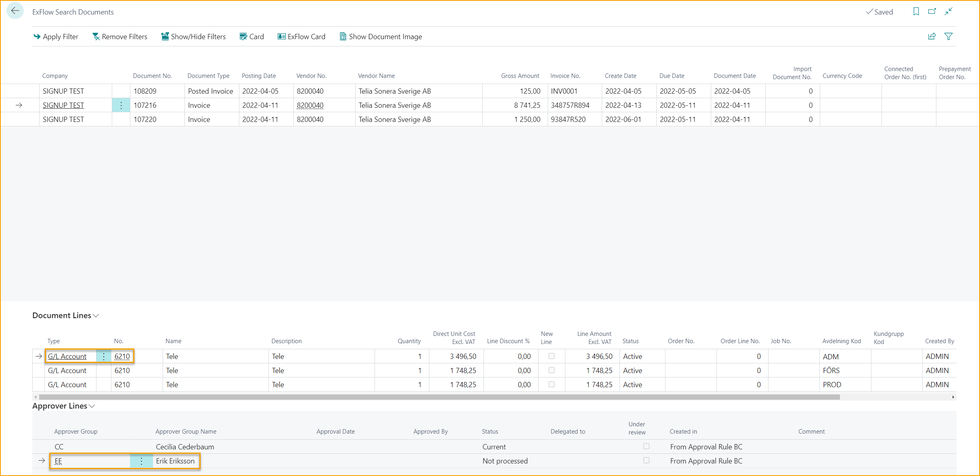Click the filter funnel icon

click(949, 36)
